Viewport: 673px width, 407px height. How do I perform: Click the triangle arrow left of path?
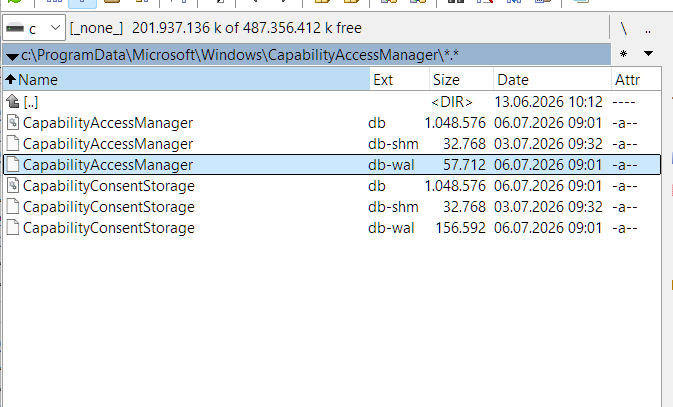[12, 56]
